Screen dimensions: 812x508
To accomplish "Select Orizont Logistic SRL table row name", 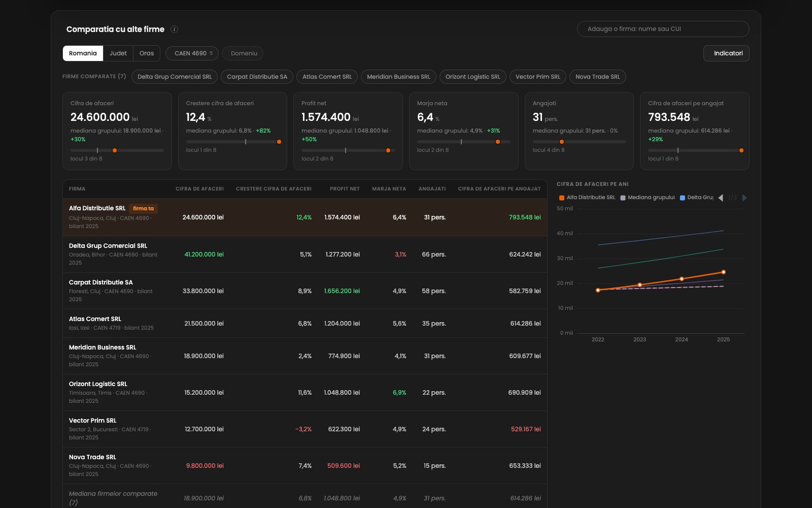I will [x=98, y=384].
